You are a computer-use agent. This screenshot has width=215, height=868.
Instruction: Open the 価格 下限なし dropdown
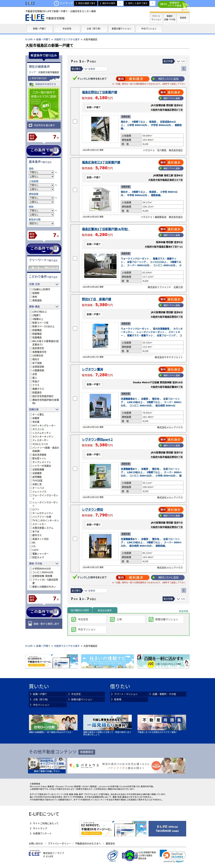(x=41, y=172)
